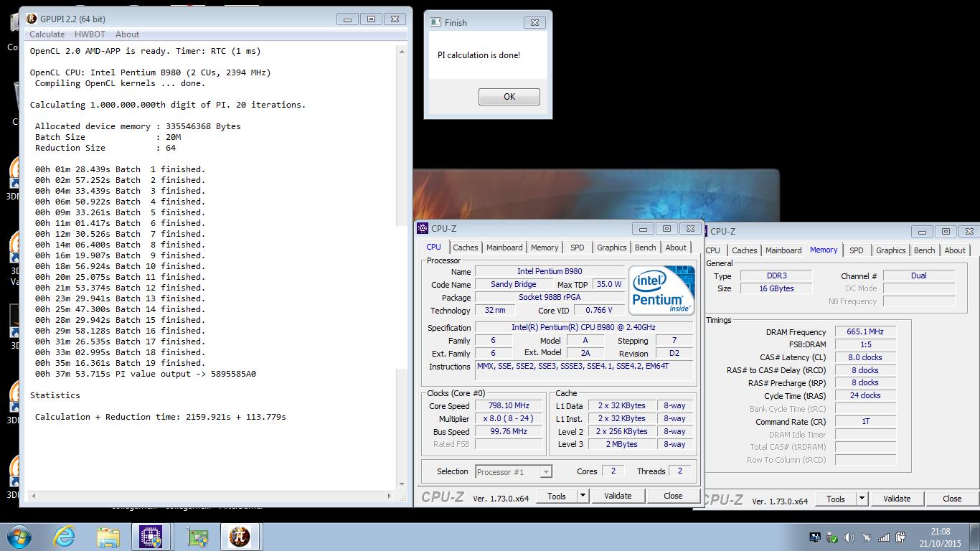Open About tab in front CPU-Z window
Viewport: 980px width, 551px height.
(x=676, y=248)
